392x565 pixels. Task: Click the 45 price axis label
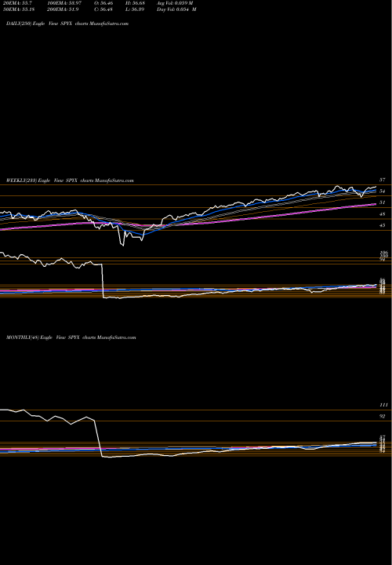point(383,225)
